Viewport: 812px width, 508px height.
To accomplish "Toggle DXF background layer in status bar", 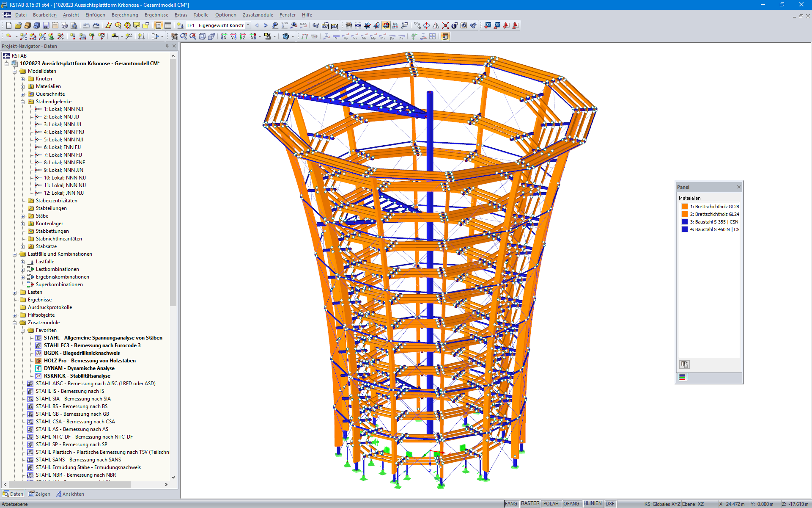I will (x=610, y=504).
